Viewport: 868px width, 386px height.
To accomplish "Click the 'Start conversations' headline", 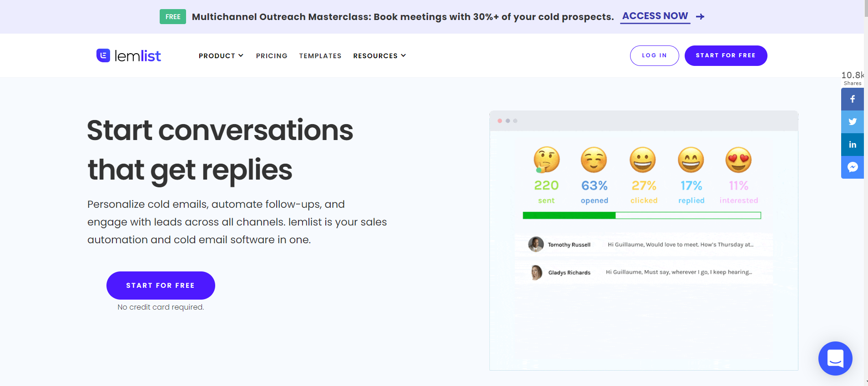I will click(x=220, y=130).
